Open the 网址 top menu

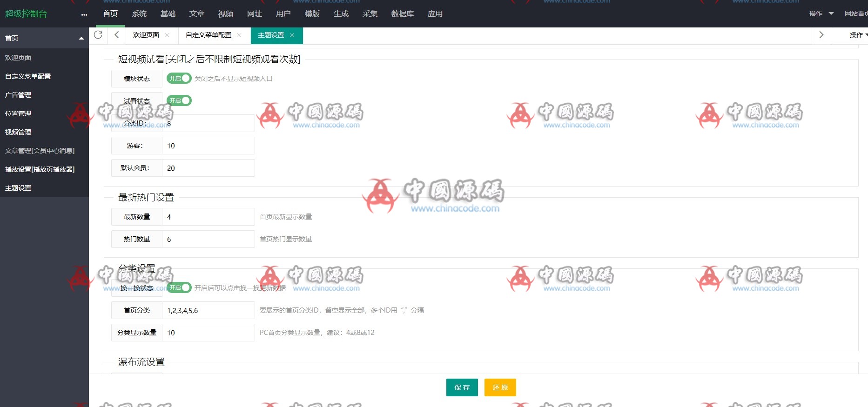point(255,13)
